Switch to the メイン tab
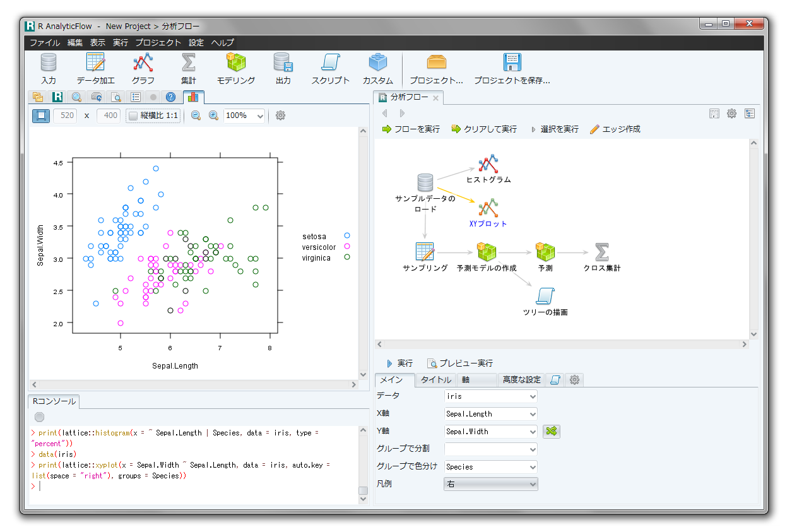 coord(395,380)
